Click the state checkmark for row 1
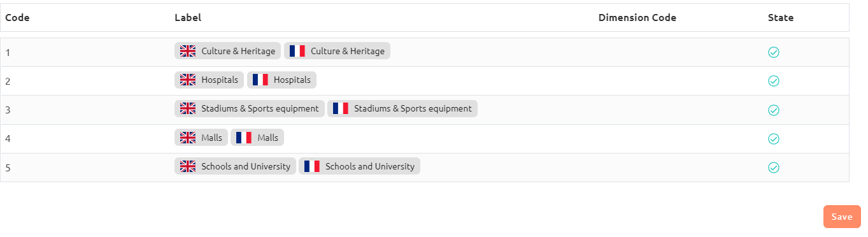 tap(774, 52)
